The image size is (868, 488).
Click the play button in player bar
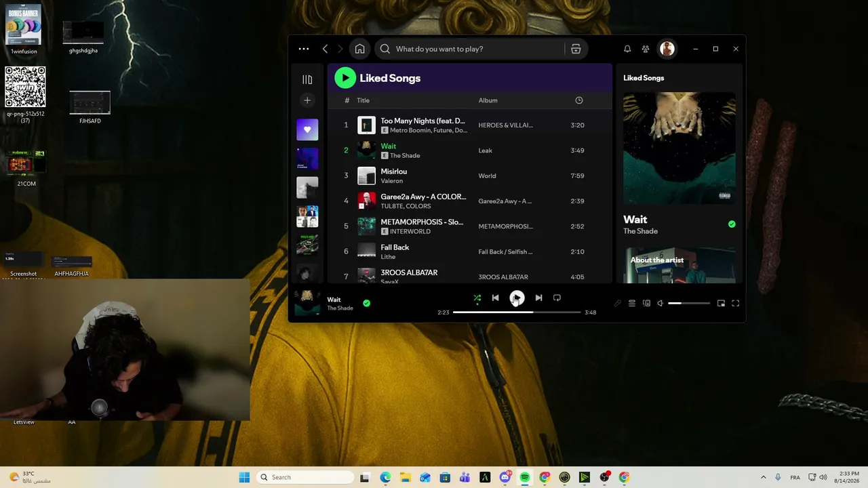(517, 298)
